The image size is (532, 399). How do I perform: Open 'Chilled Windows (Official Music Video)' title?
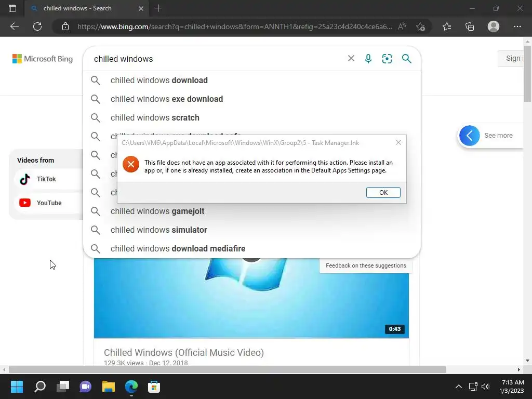184,353
